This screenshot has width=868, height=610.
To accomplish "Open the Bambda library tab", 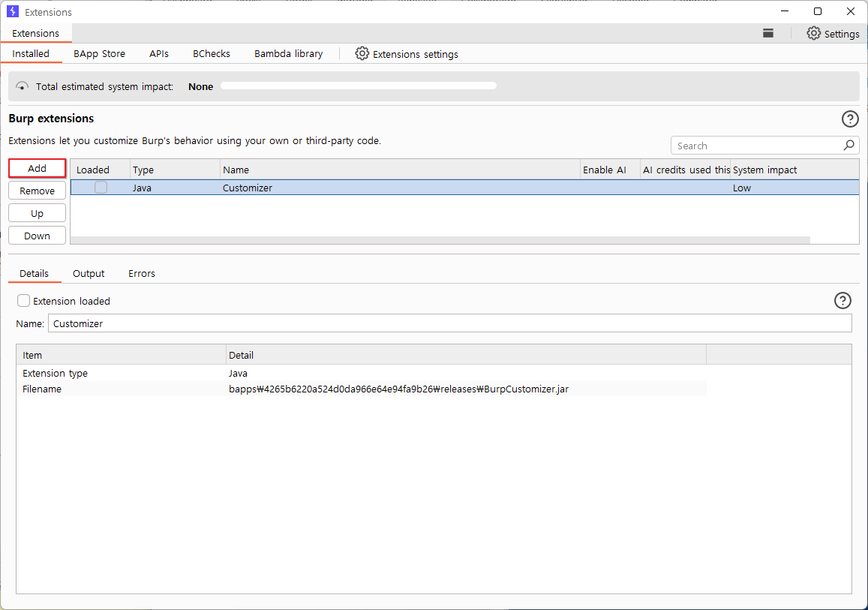I will tap(288, 54).
